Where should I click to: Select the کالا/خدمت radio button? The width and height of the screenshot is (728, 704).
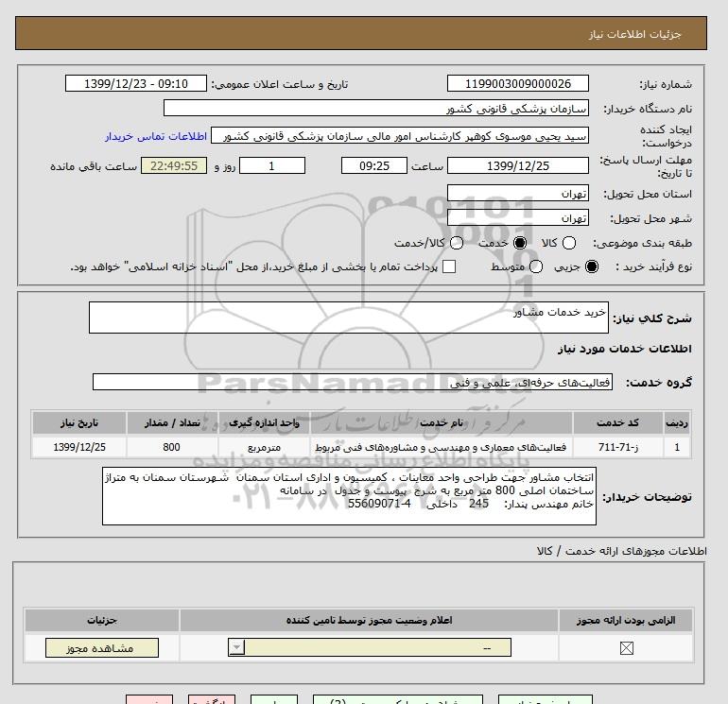(457, 243)
